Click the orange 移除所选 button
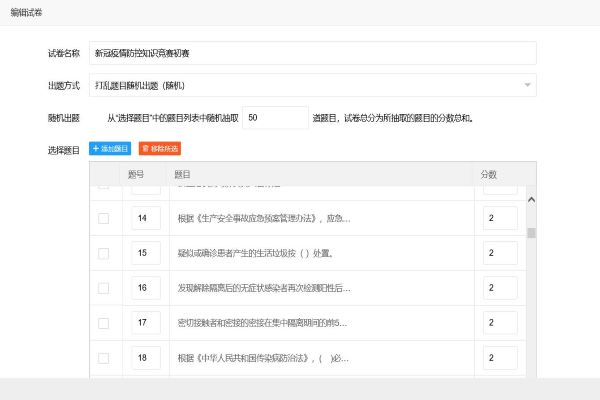 point(159,148)
